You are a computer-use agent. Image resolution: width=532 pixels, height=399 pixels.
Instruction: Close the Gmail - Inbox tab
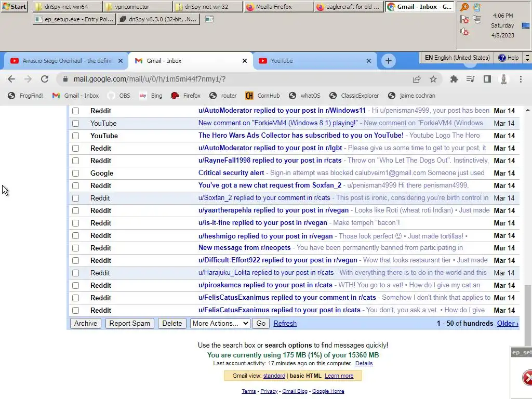pos(245,61)
